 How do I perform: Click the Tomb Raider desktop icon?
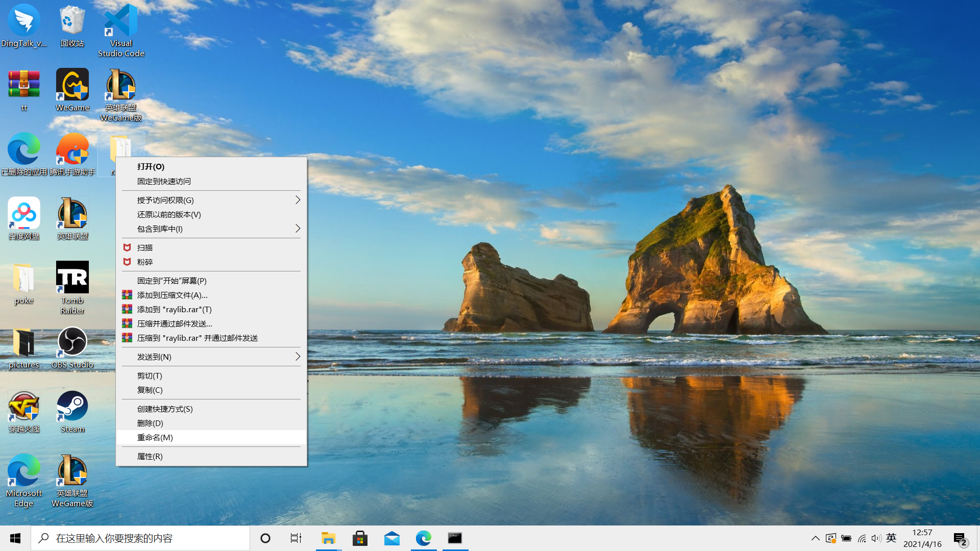tap(72, 278)
